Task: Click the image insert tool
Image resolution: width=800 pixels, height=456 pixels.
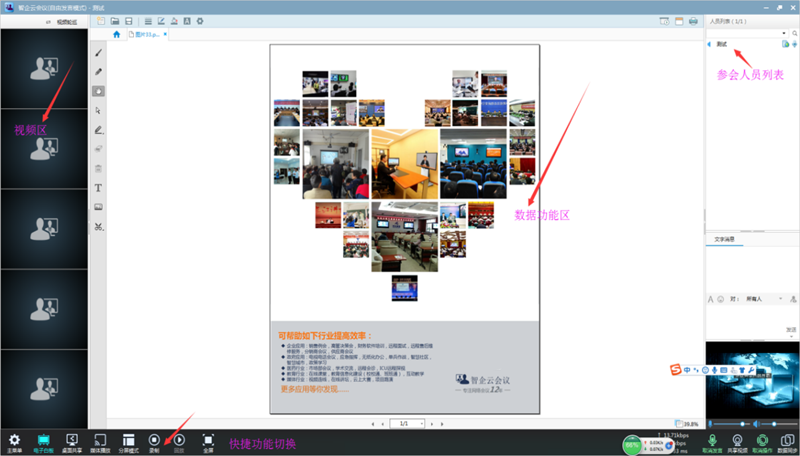Action: tap(98, 207)
